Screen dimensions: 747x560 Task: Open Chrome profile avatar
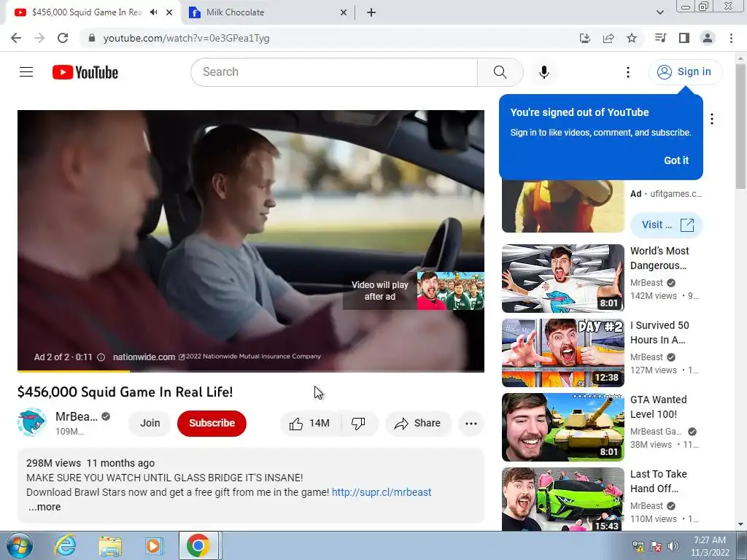[x=708, y=38]
